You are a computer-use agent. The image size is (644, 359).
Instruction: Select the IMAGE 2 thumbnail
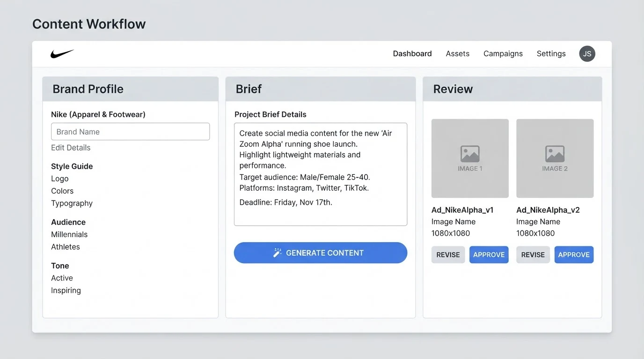555,158
